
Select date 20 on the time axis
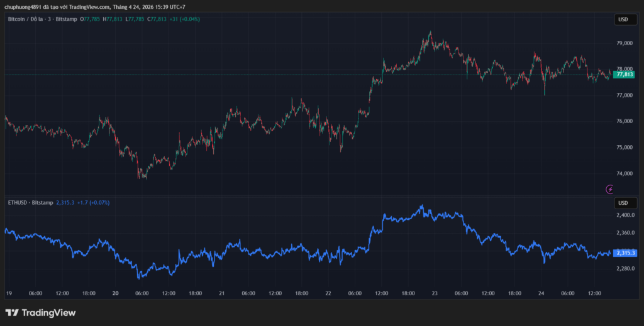(x=115, y=293)
